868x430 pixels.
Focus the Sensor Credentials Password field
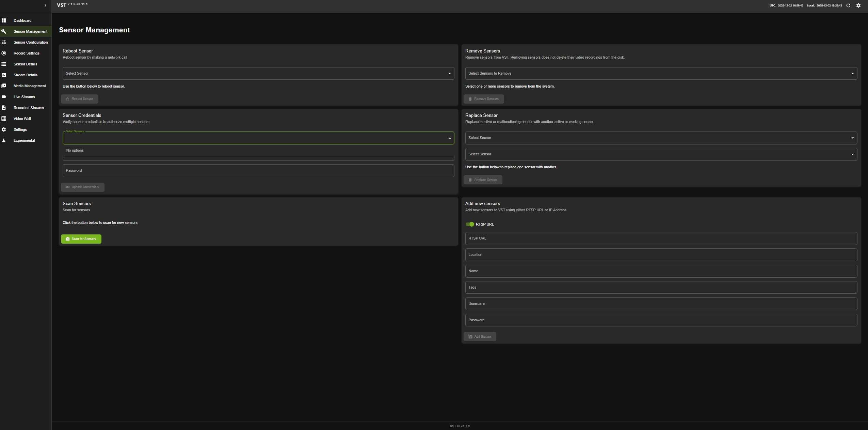pos(258,171)
